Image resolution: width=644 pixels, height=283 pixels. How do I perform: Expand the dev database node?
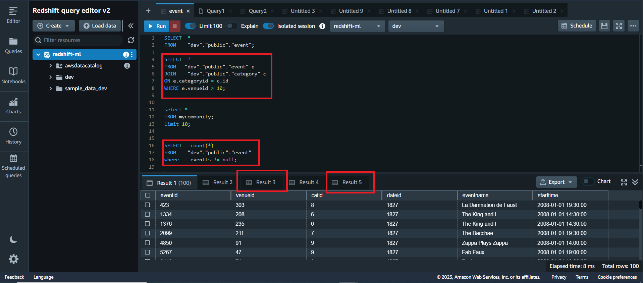(51, 77)
